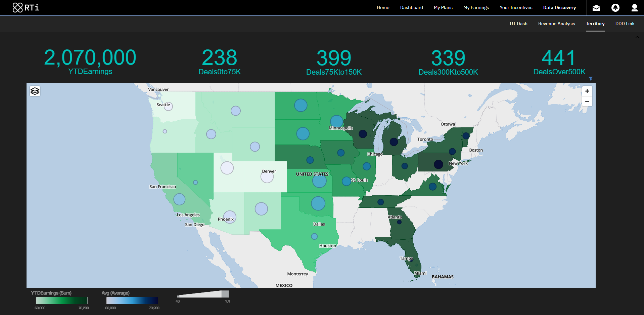Check notifications via the bell
The height and width of the screenshot is (315, 644).
click(615, 7)
